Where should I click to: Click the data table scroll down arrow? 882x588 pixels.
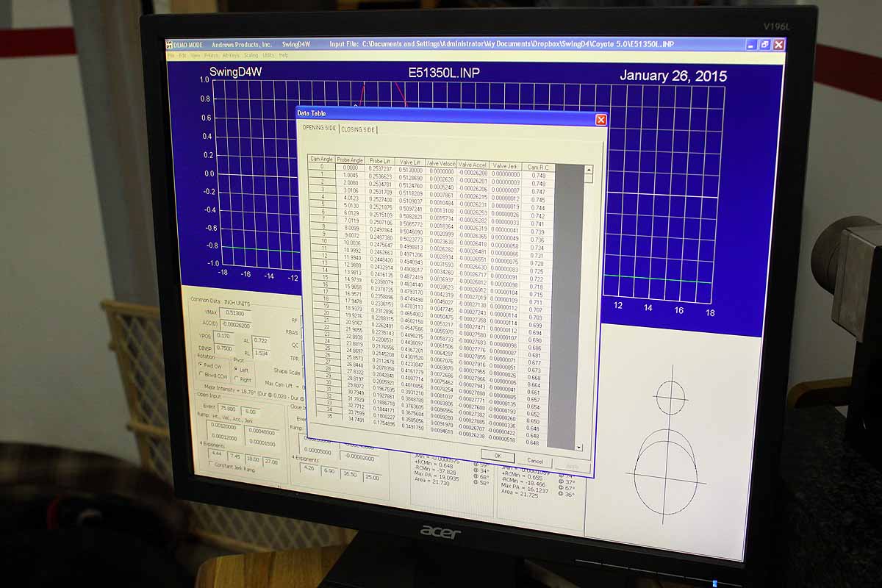(x=579, y=446)
